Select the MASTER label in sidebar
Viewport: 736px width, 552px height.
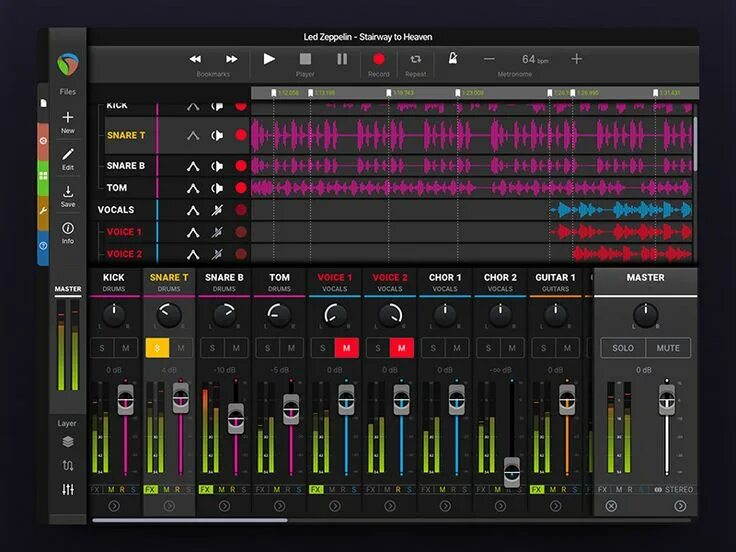tap(68, 289)
